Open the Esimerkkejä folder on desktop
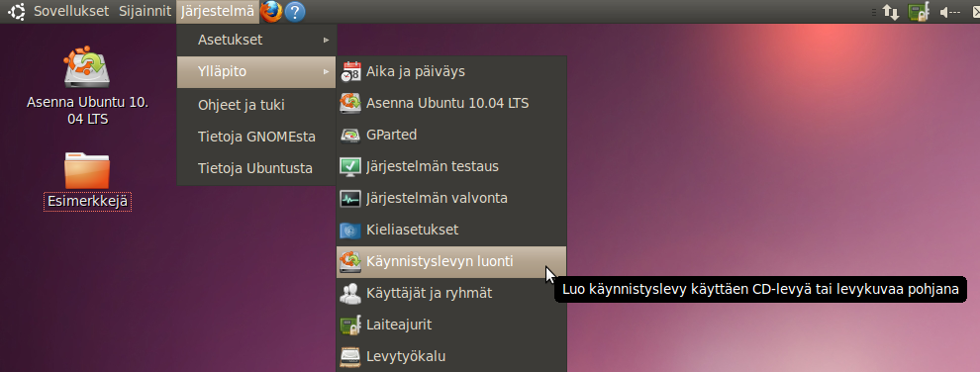Image resolution: width=980 pixels, height=372 pixels. [87, 181]
